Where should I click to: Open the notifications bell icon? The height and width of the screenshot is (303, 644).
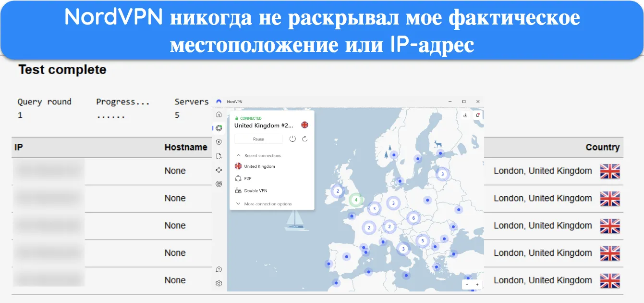coord(478,115)
